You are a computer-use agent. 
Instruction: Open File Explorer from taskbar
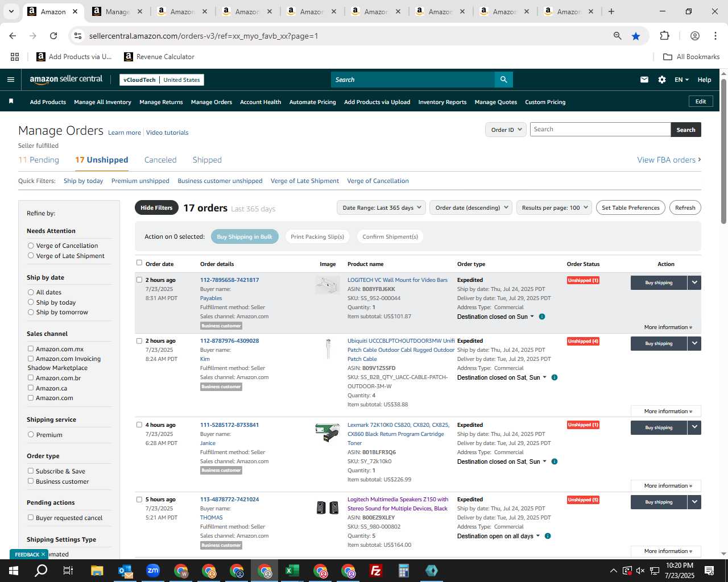(97, 571)
